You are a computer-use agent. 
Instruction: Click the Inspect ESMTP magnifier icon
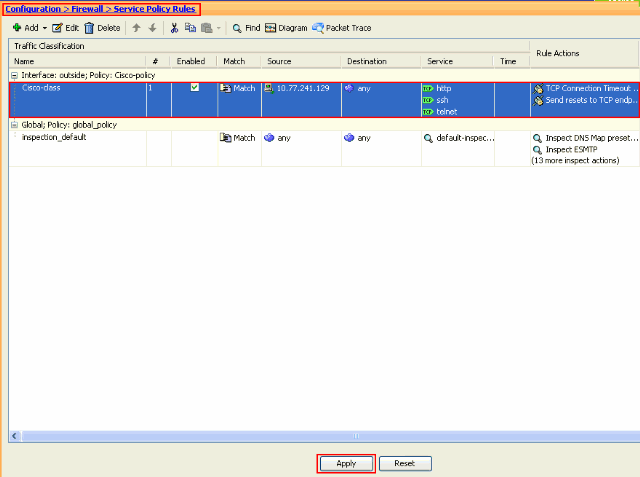tap(538, 150)
